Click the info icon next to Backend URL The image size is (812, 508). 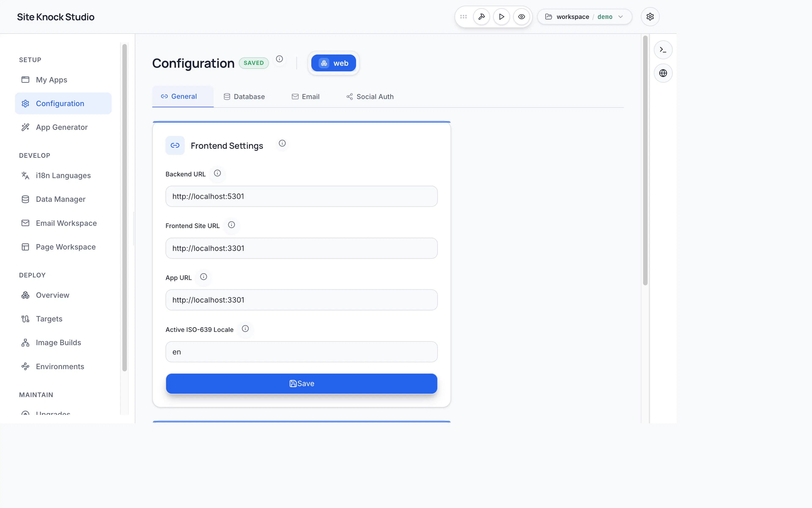[217, 173]
